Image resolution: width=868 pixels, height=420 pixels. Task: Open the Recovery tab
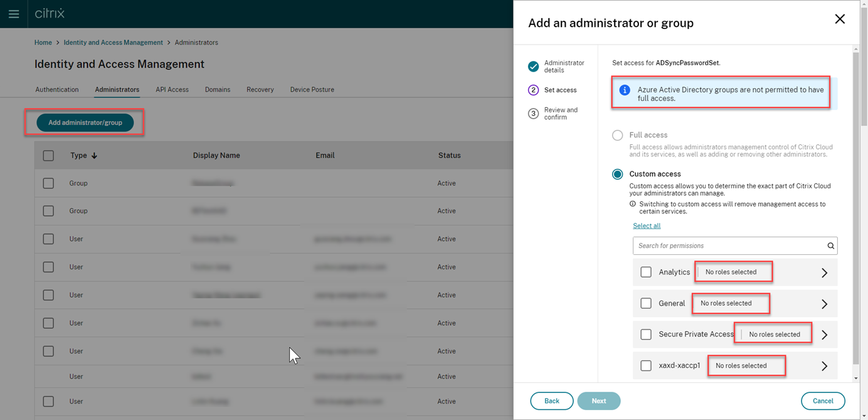[260, 90]
